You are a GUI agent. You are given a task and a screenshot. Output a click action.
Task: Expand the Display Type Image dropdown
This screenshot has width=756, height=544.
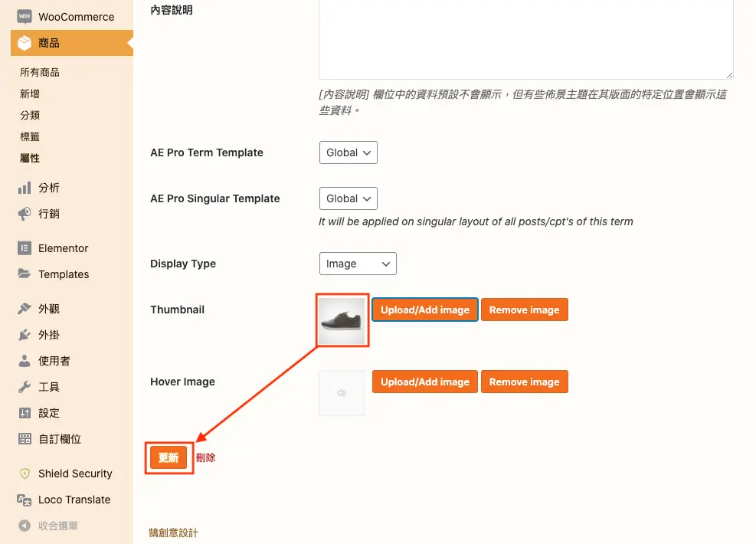pos(358,264)
